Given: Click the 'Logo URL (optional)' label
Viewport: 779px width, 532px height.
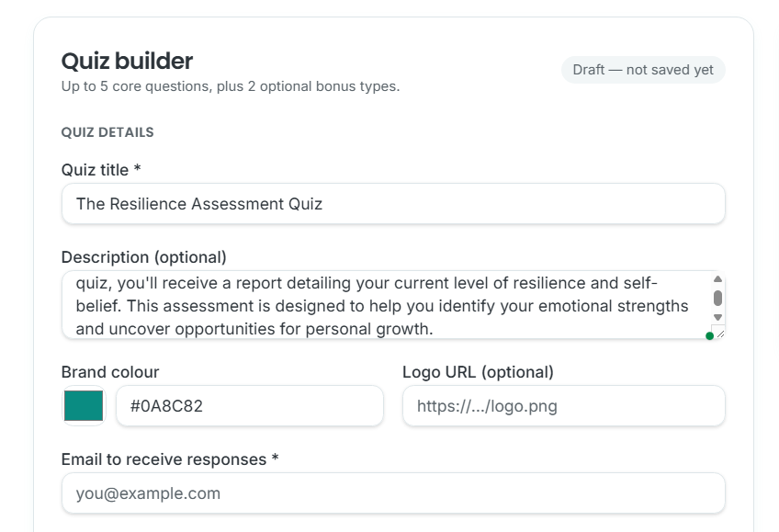Looking at the screenshot, I should (478, 372).
